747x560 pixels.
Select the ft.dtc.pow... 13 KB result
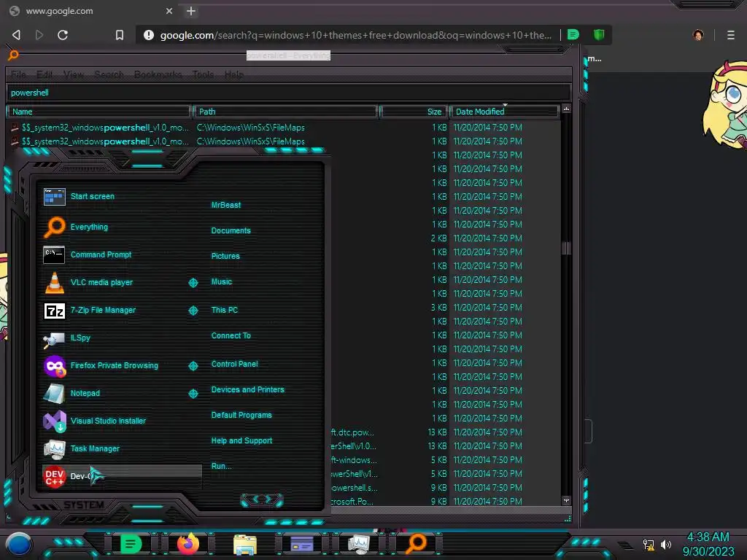446,432
